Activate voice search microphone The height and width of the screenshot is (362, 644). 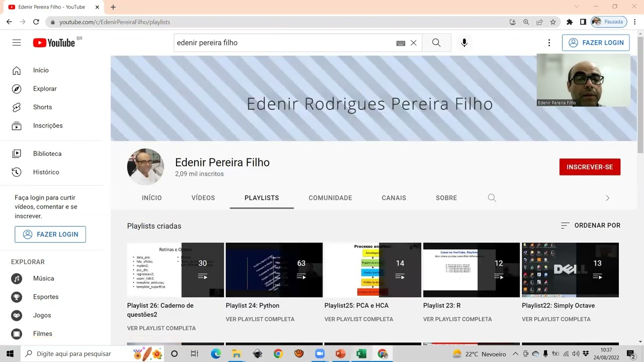[x=464, y=43]
